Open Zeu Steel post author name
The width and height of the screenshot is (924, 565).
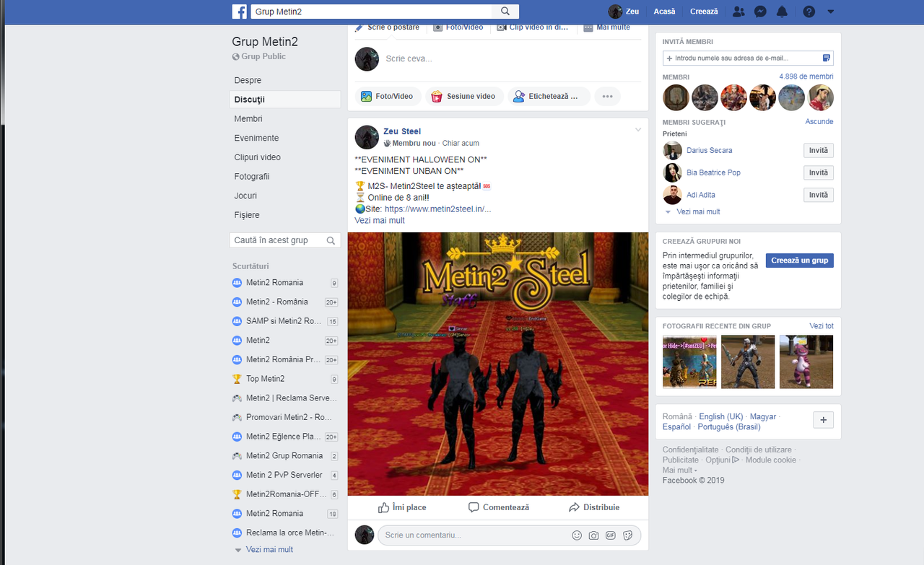(402, 131)
